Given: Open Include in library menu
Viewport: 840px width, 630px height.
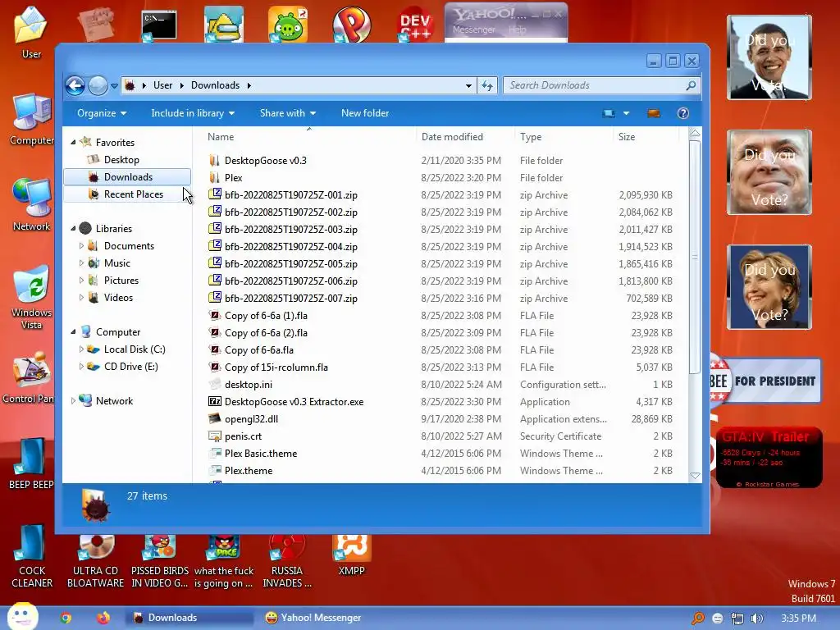Looking at the screenshot, I should point(193,113).
